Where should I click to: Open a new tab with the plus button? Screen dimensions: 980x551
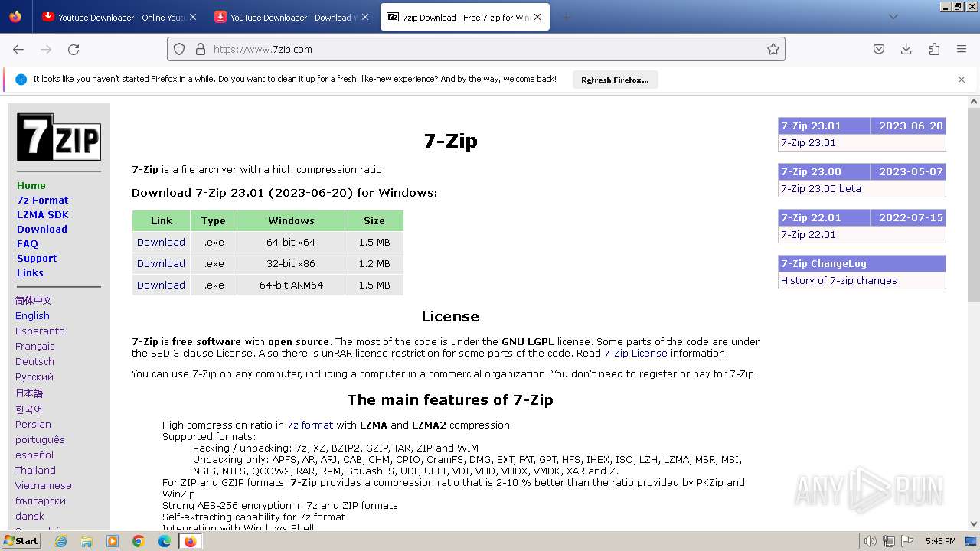[x=567, y=17]
